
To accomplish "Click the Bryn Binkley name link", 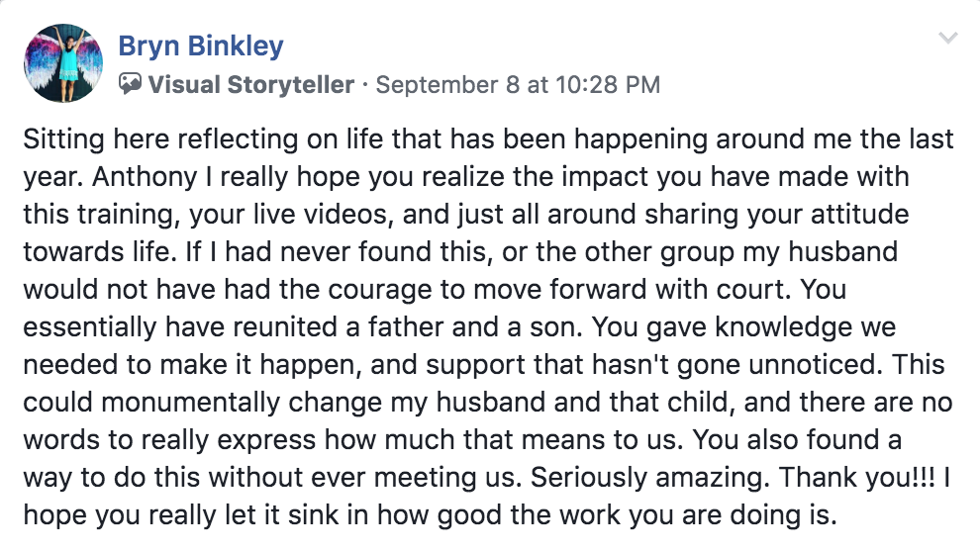I will click(201, 46).
